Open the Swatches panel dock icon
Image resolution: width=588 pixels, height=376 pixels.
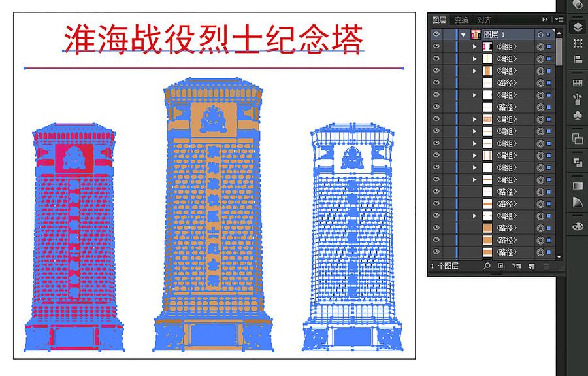tap(578, 83)
